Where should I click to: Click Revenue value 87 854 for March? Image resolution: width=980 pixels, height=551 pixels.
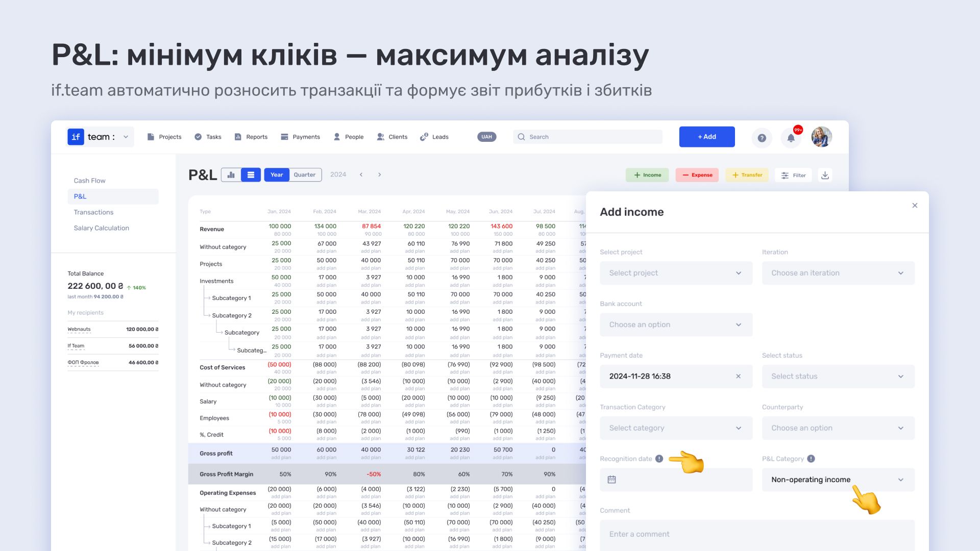372,226
